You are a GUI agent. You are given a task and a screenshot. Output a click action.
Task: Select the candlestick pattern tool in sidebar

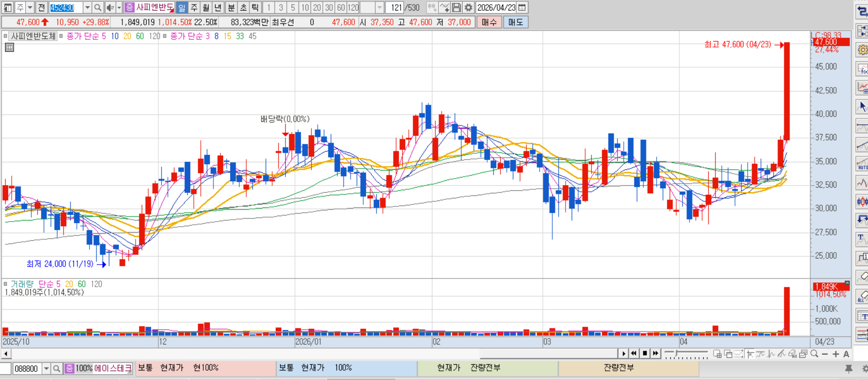(862, 202)
